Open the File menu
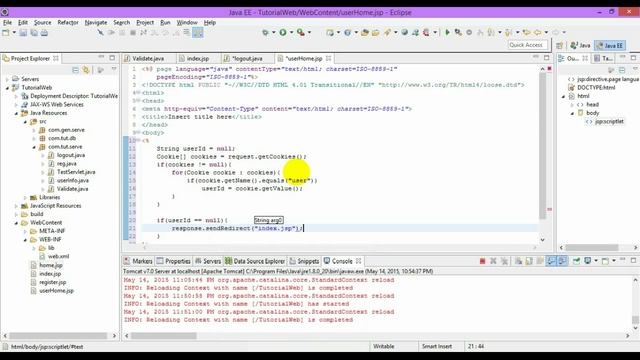Screen dimensions: 640x360 (x=7, y=22)
